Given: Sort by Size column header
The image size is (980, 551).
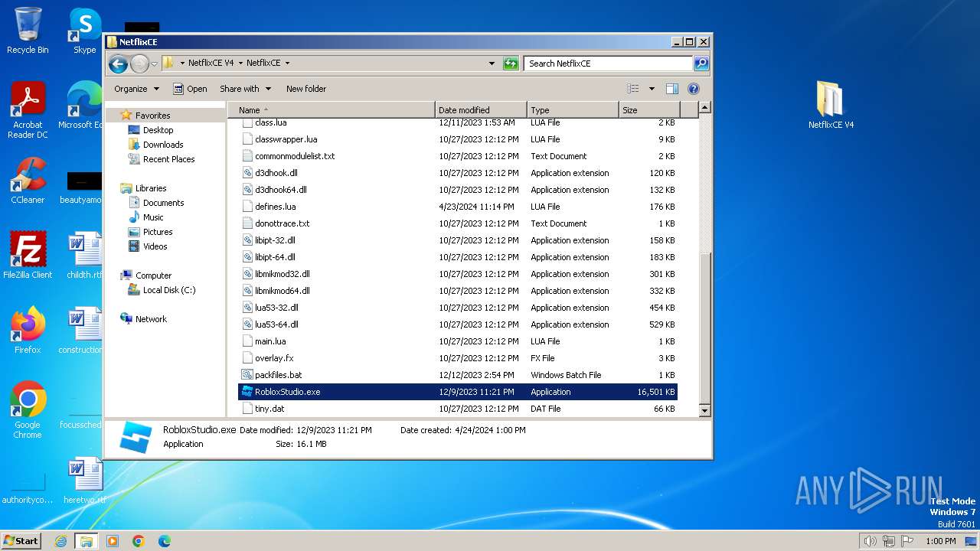Looking at the screenshot, I should point(648,110).
